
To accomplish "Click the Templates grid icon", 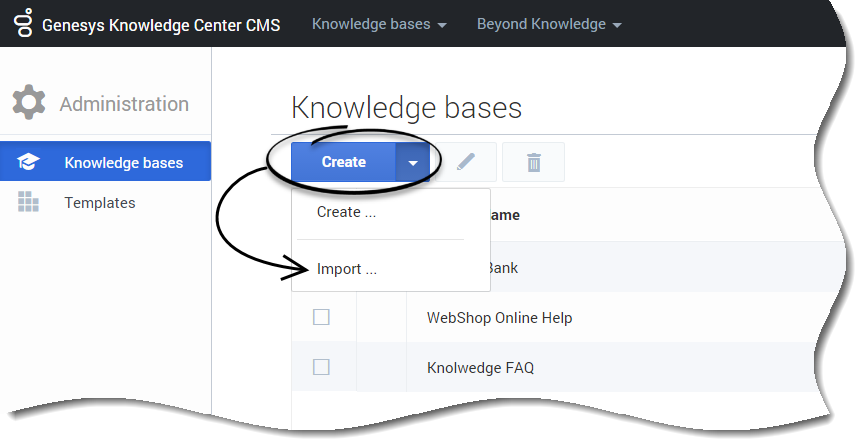I will pyautogui.click(x=28, y=202).
